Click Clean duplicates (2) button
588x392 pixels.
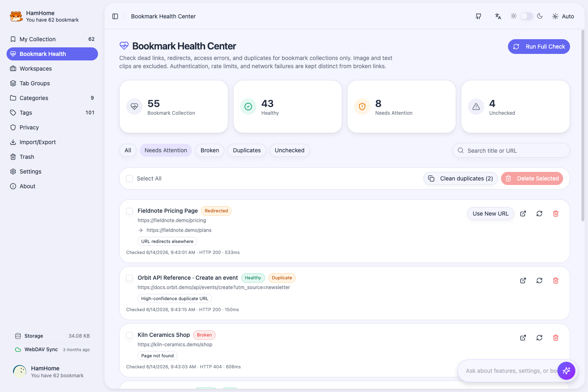461,178
